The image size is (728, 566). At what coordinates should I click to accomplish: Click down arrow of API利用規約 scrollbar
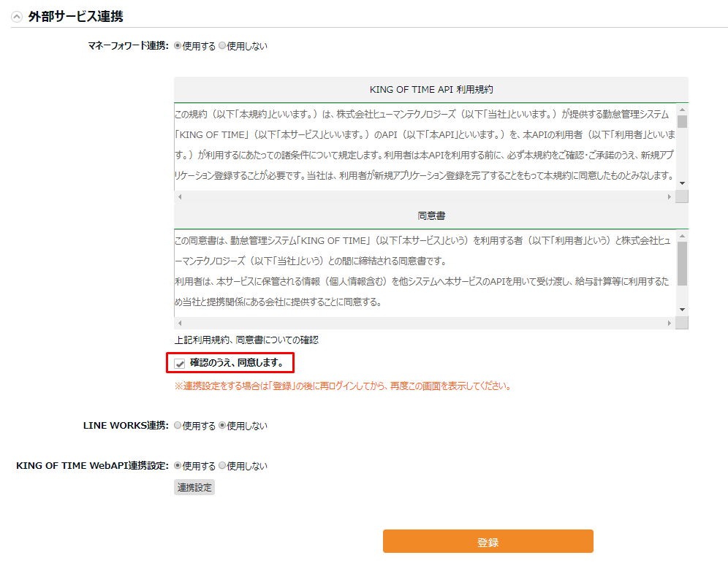pyautogui.click(x=682, y=183)
